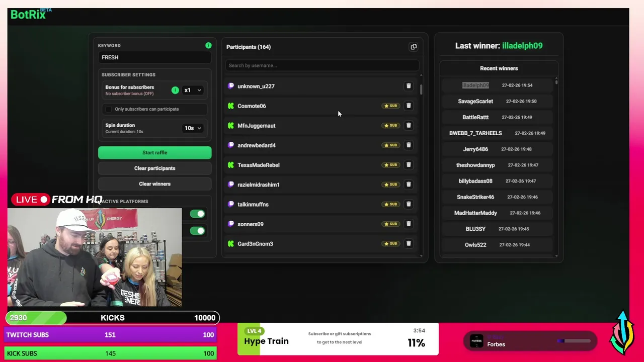Click the recent winners scrollbar

[x=556, y=81]
